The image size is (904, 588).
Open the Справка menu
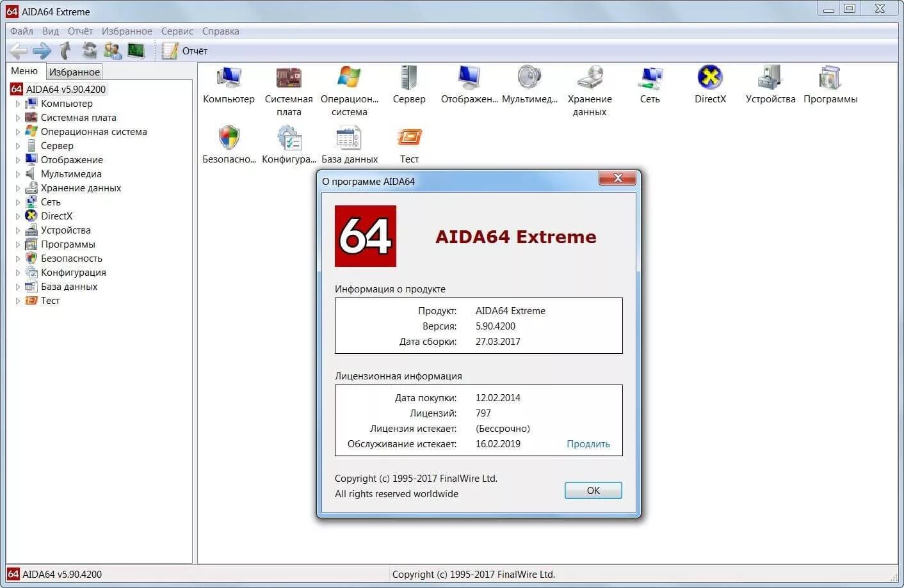[221, 31]
